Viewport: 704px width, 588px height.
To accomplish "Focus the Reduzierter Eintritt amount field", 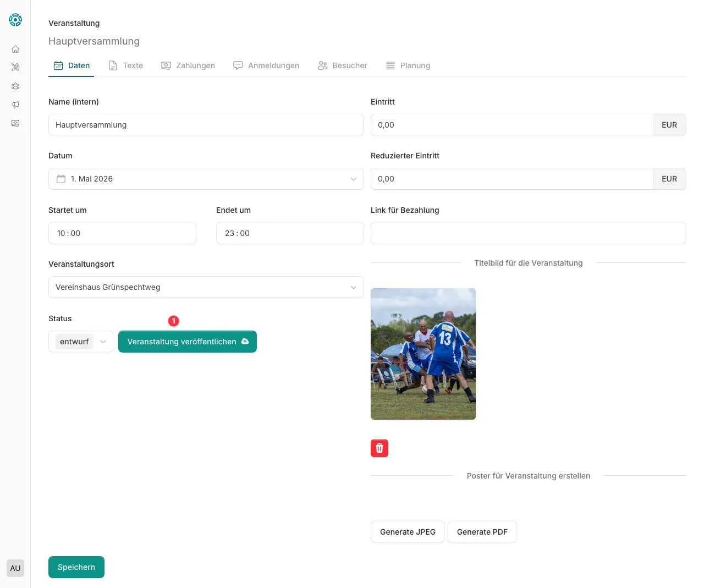I will pyautogui.click(x=512, y=179).
